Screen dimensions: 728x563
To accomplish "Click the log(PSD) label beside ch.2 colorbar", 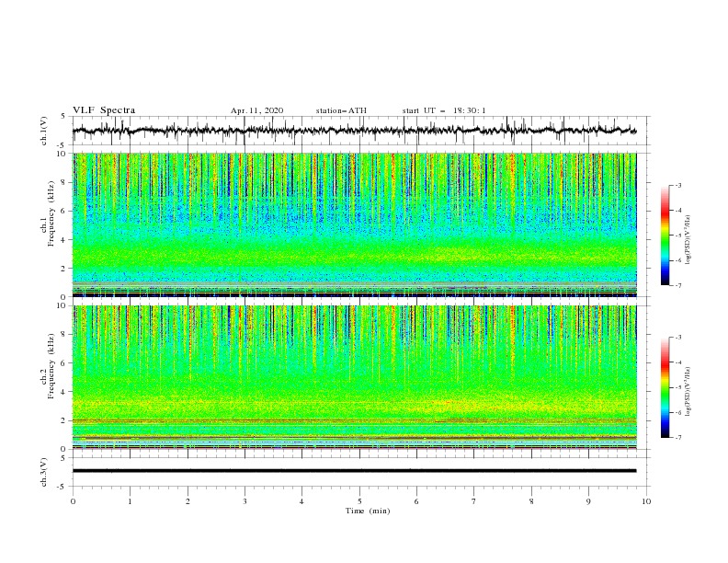I will 688,392.
